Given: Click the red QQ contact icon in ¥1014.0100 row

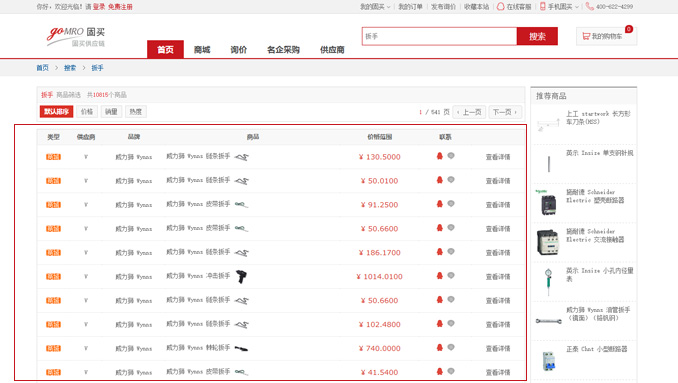Looking at the screenshot, I should [440, 275].
